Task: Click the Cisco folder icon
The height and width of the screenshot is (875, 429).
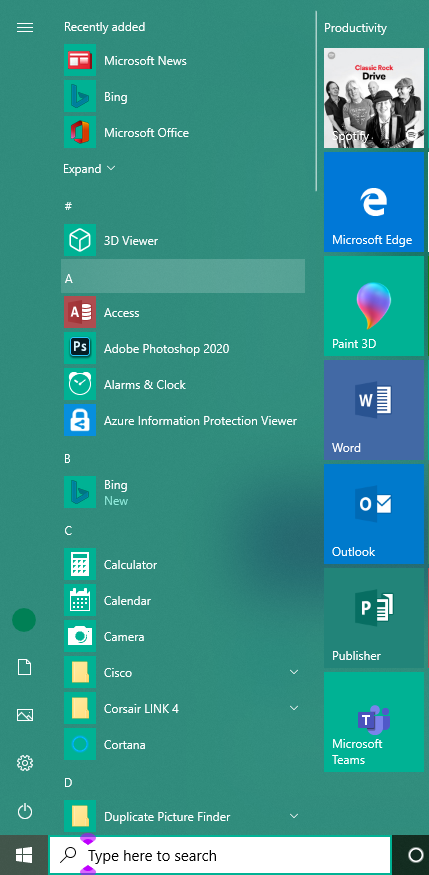Action: tap(80, 672)
